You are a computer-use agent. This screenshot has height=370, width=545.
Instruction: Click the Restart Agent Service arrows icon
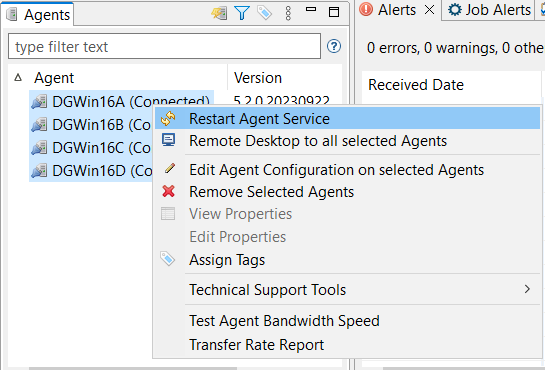168,118
